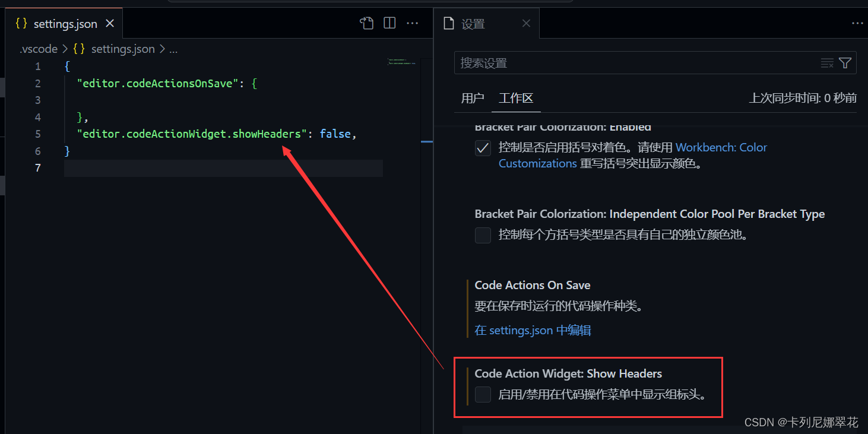Open the settings filter funnel icon
Image resolution: width=868 pixels, height=434 pixels.
(x=845, y=63)
